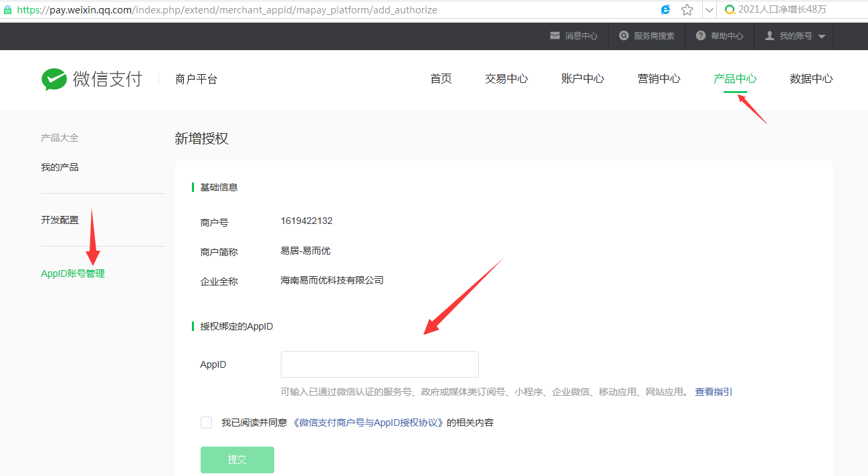Click the HTTPS padlock icon
868x476 pixels.
tap(8, 9)
